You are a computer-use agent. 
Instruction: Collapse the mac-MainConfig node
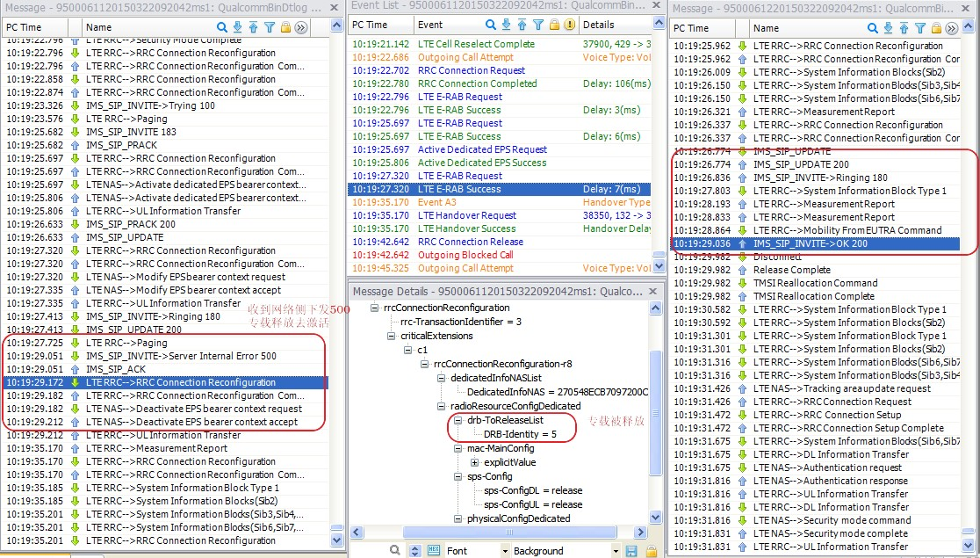pyautogui.click(x=458, y=448)
